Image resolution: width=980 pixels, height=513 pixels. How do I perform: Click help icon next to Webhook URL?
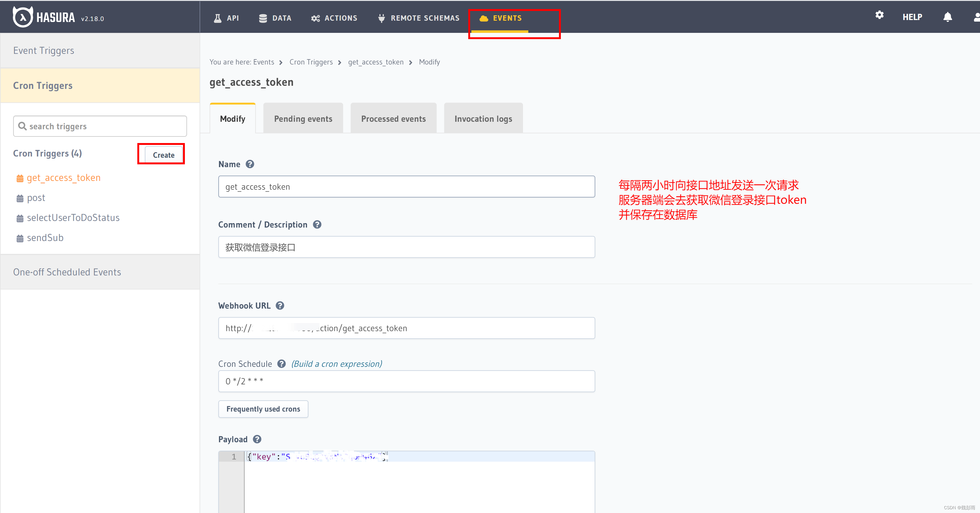(280, 305)
